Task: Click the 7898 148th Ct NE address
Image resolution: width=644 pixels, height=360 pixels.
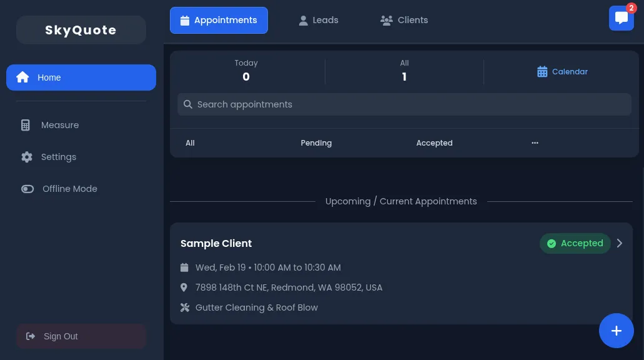Action: tap(289, 287)
